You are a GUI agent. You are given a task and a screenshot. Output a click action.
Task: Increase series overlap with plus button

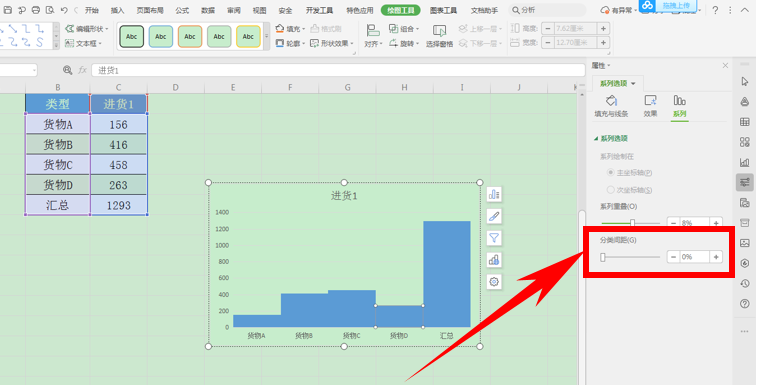click(716, 223)
